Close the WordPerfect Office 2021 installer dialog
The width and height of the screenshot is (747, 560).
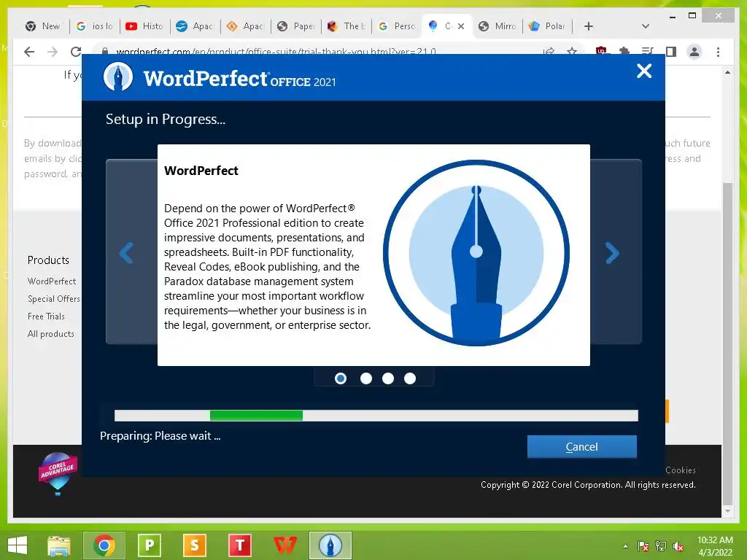pos(644,71)
